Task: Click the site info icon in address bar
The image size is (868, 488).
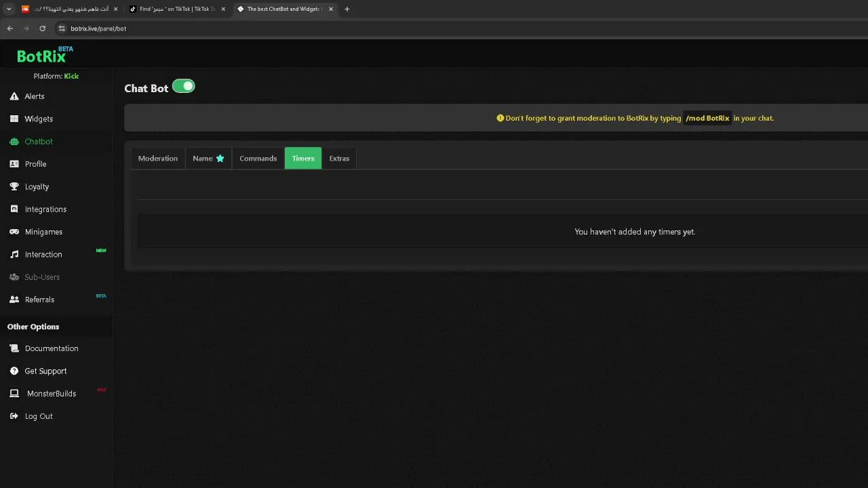Action: click(62, 28)
